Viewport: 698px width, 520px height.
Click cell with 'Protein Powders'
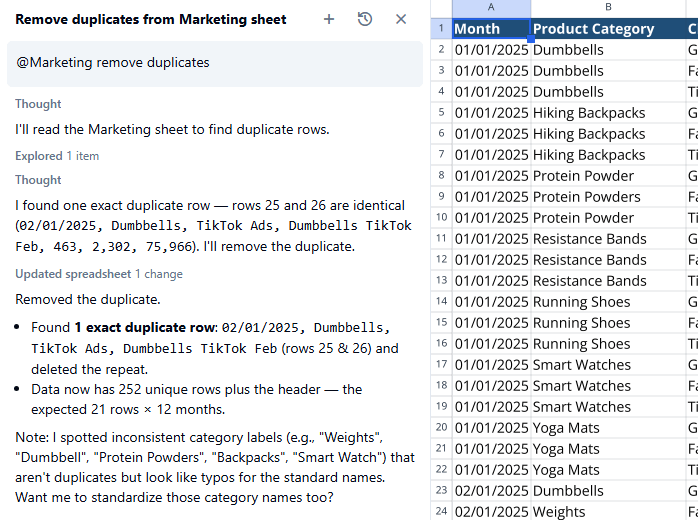point(608,197)
